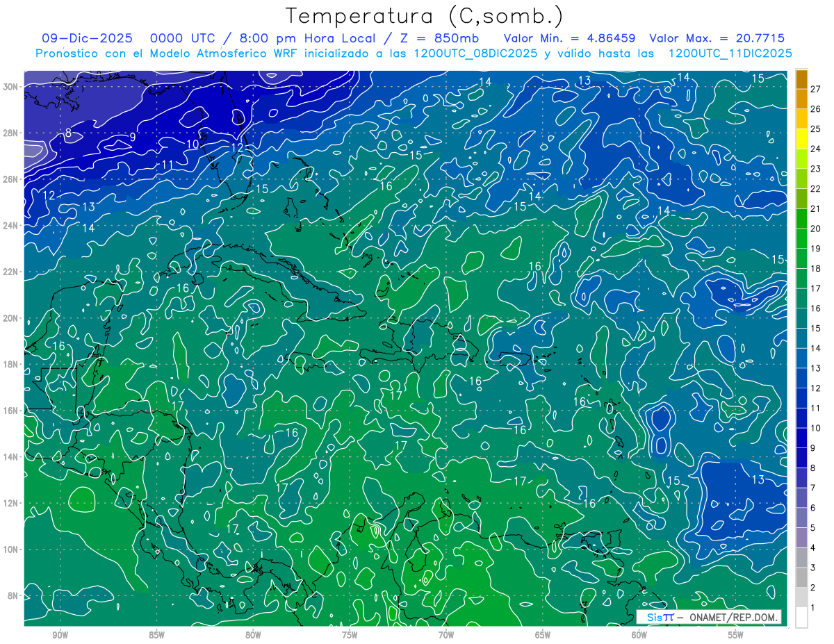Screen dimensions: 834x644
Task: Click the "65W" longitude axis label
Action: coord(543,635)
